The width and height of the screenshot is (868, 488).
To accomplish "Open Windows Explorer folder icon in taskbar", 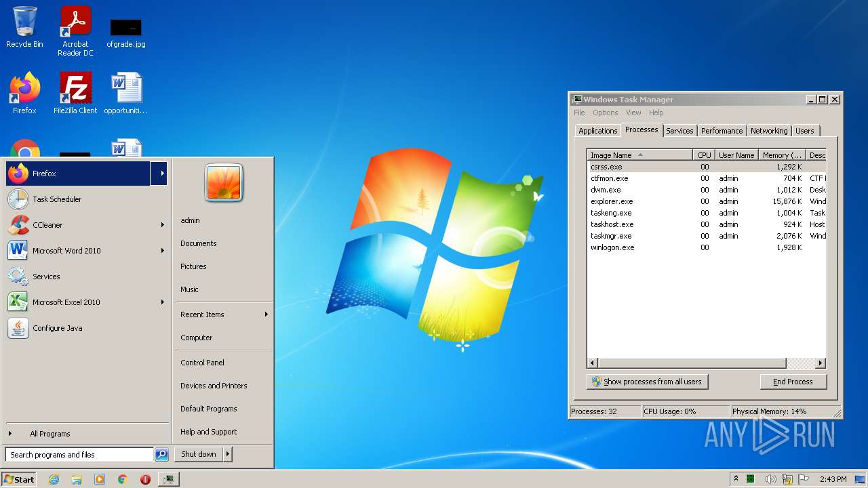I will [x=77, y=479].
